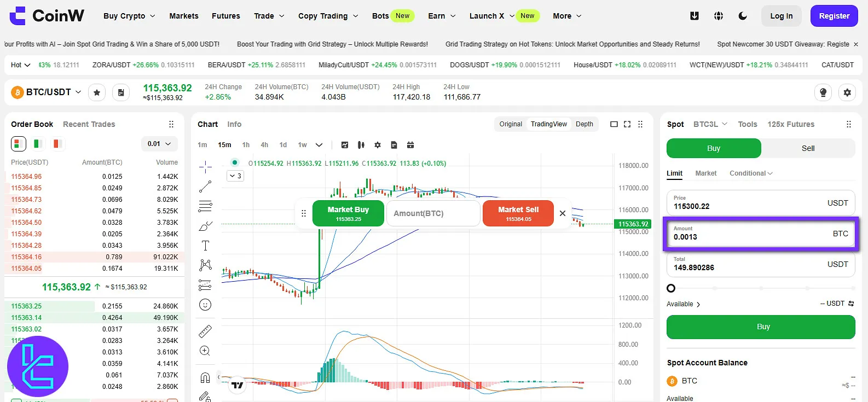Open the 0.01 price precision dropdown
Screen dimensions: 868x402
[159, 144]
